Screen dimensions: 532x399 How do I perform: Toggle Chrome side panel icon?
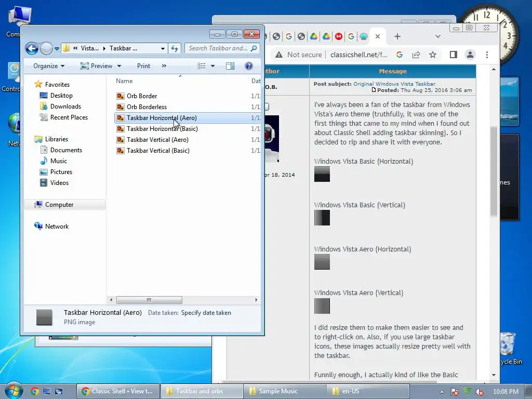click(453, 55)
